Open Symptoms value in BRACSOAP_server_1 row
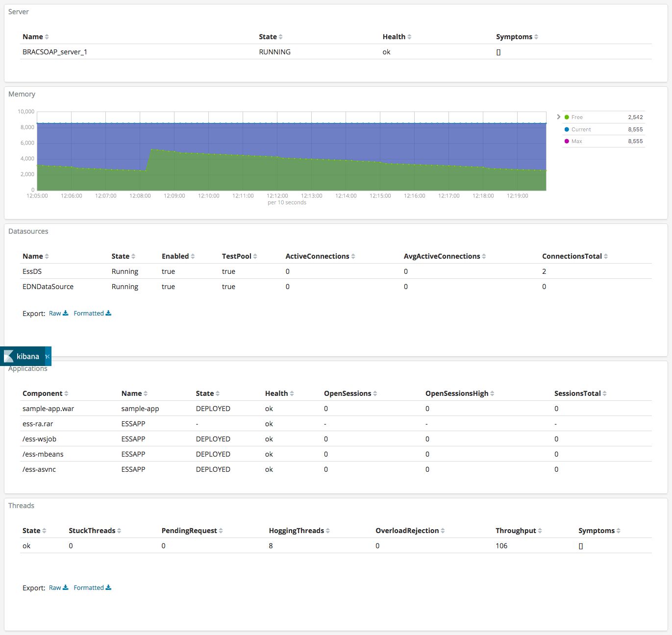The width and height of the screenshot is (672, 635). (x=498, y=52)
